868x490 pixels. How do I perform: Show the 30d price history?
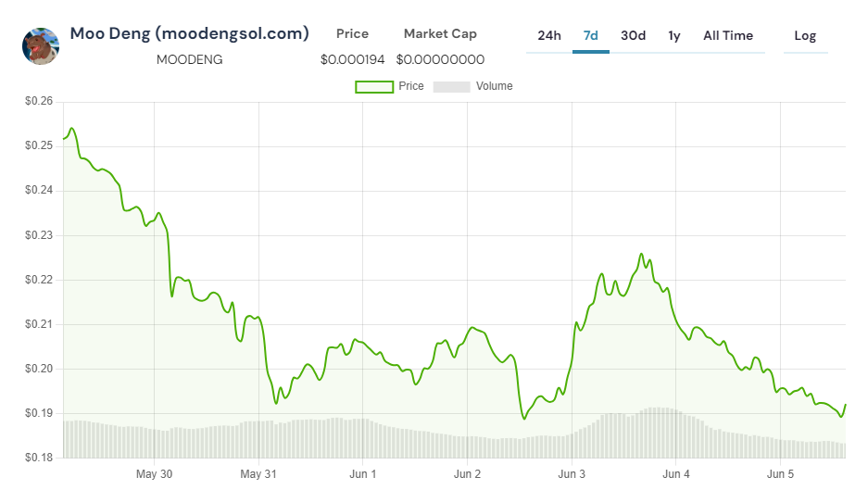click(x=634, y=36)
